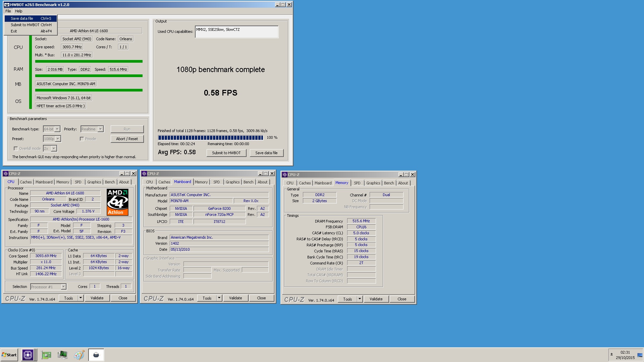Switch to Graphics tab in first CPU-Z window
The width and height of the screenshot is (644, 362).
coord(94,182)
